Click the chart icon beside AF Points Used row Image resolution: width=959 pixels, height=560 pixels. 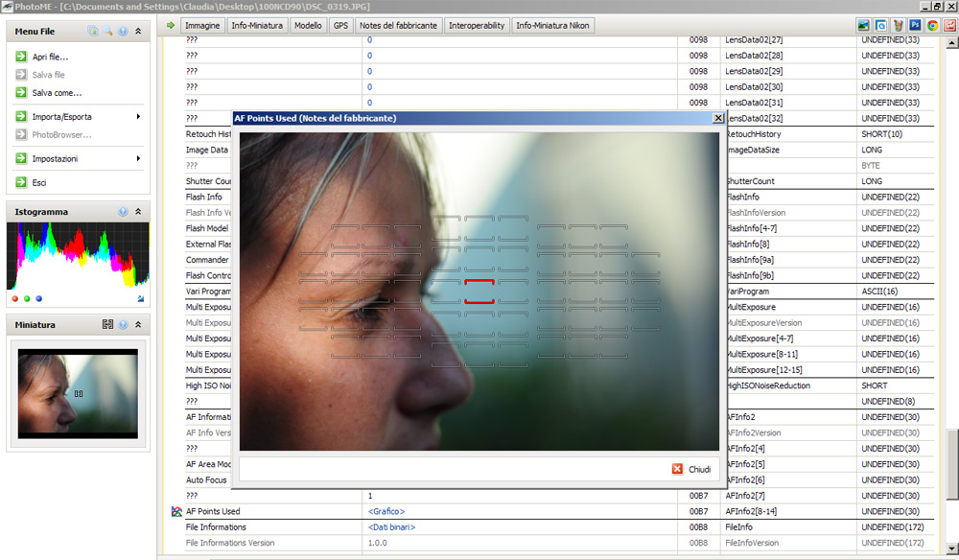(175, 512)
